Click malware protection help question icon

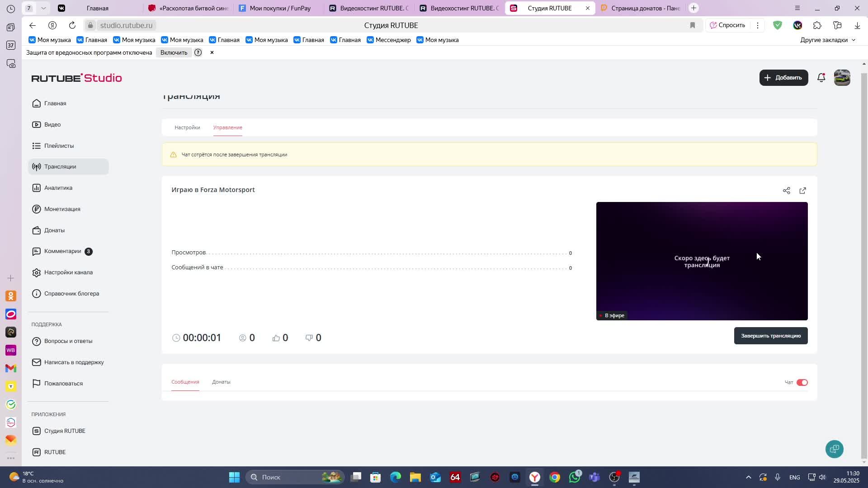pos(198,52)
